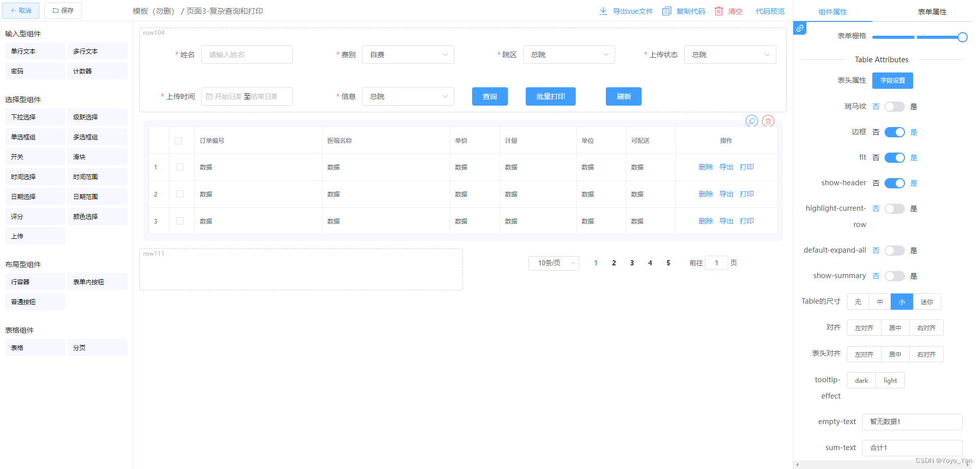980x469 pixels.
Task: Open the 10条/页 page size dropdown
Action: pos(553,263)
